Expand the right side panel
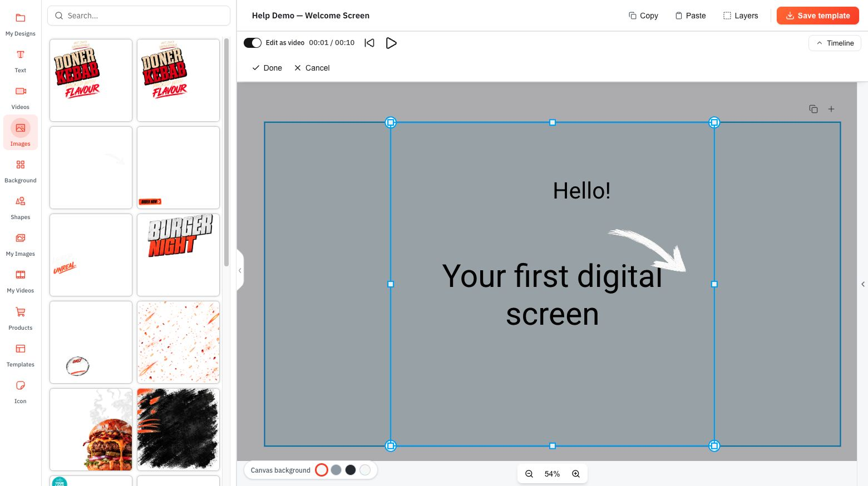This screenshot has height=486, width=868. (x=863, y=284)
